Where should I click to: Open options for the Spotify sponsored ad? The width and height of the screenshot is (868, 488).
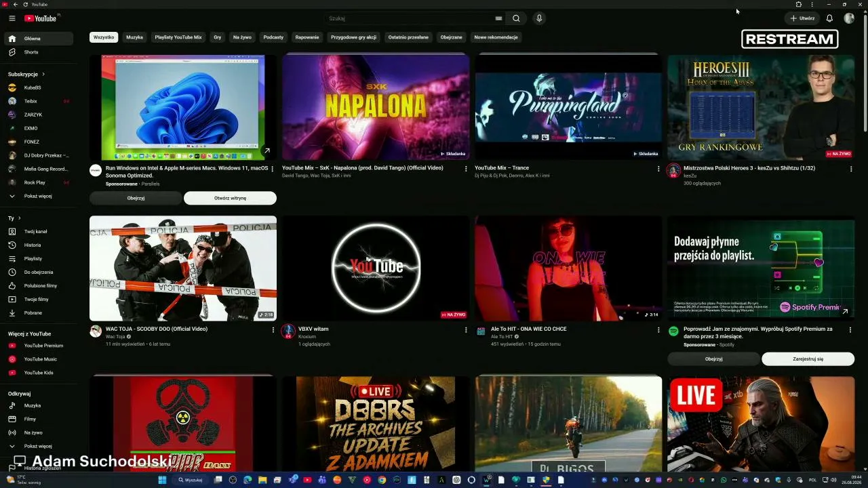[850, 330]
